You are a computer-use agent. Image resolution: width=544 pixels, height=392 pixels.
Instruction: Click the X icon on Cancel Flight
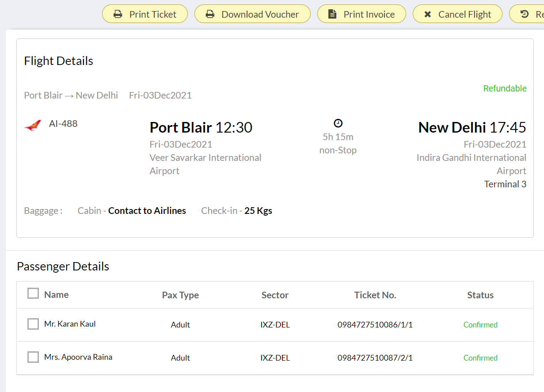[427, 14]
